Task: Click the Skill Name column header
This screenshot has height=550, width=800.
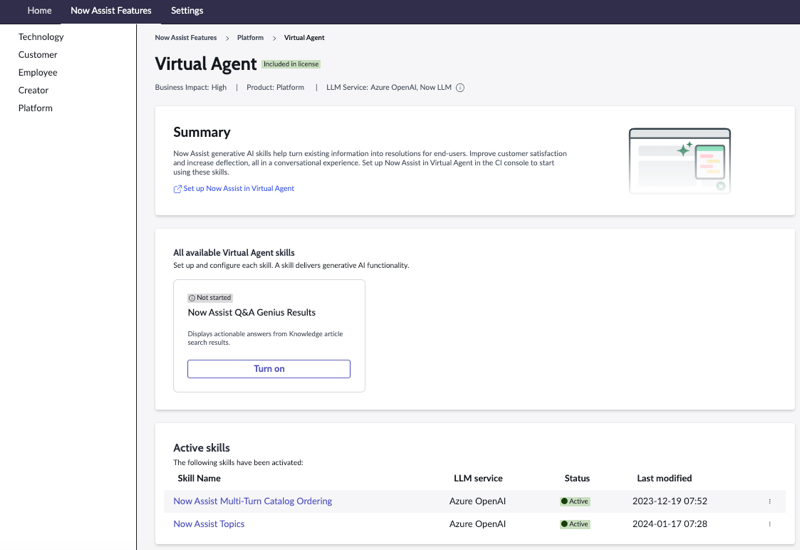Action: (199, 479)
